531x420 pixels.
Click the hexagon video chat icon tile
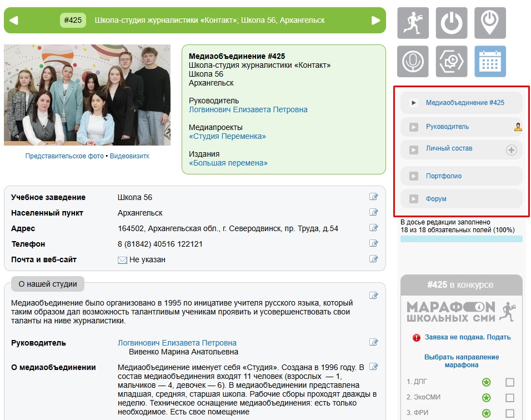452,61
